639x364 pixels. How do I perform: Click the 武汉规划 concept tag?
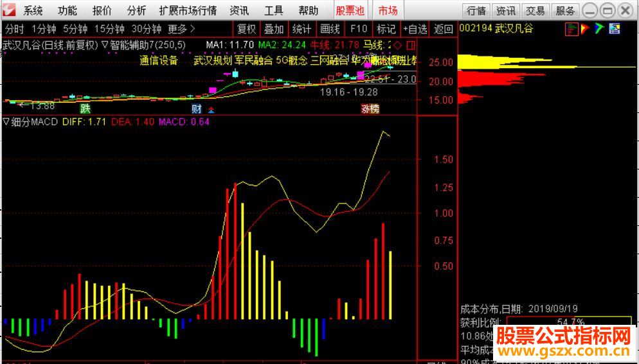point(212,61)
